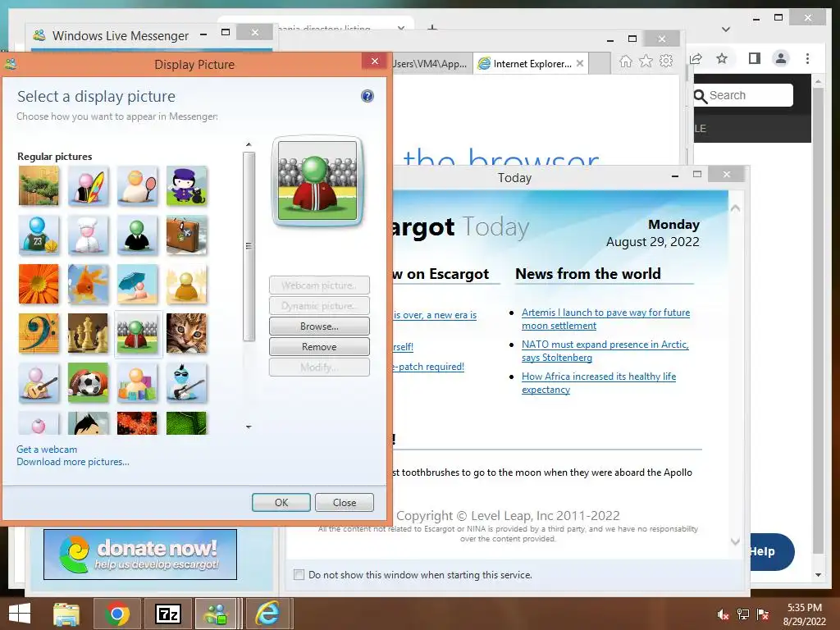The image size is (840, 630).
Task: Open Chrome tab search chevron
Action: coord(726,30)
